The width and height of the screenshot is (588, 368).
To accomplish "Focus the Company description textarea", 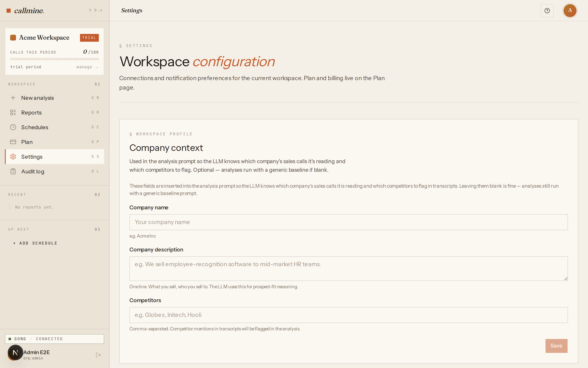I will click(349, 268).
